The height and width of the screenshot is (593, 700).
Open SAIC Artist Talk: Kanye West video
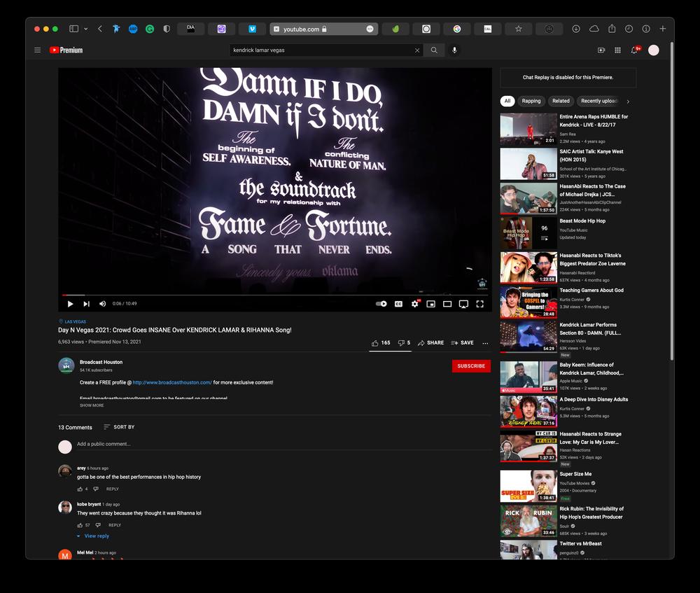528,164
